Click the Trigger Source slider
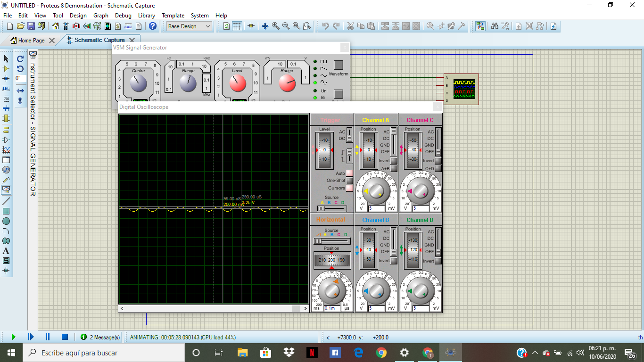The image size is (644, 362). [332, 208]
